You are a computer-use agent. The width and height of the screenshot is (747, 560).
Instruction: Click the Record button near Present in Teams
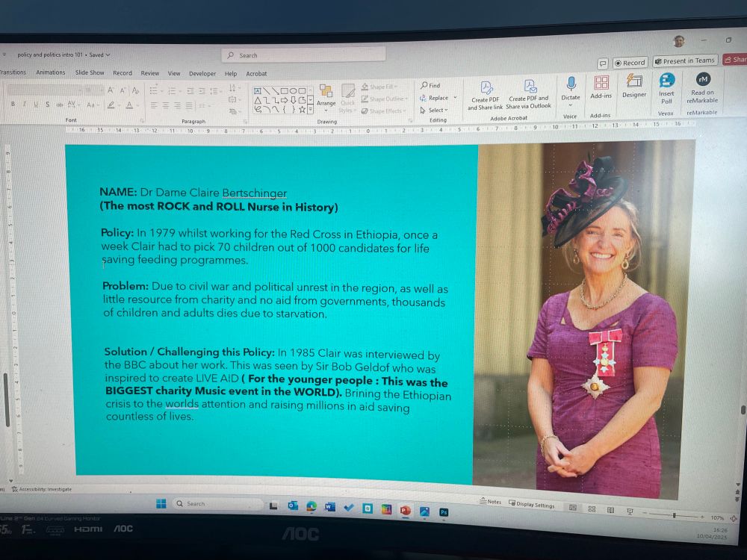point(629,63)
